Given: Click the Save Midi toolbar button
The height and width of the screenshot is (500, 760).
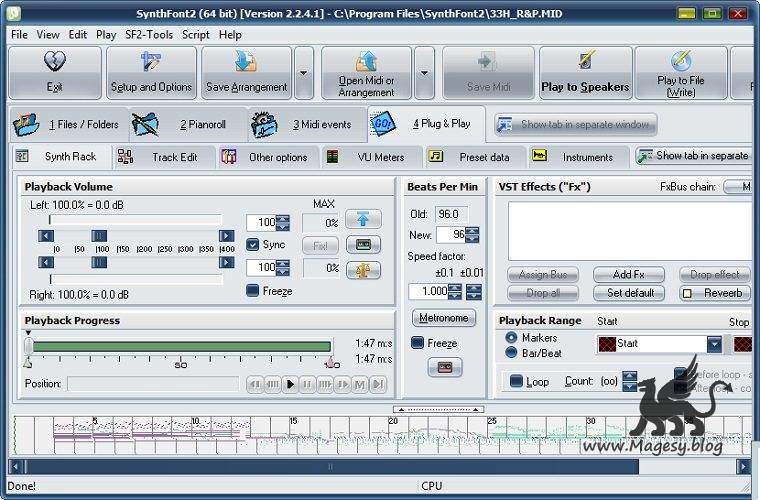Looking at the screenshot, I should (x=488, y=73).
